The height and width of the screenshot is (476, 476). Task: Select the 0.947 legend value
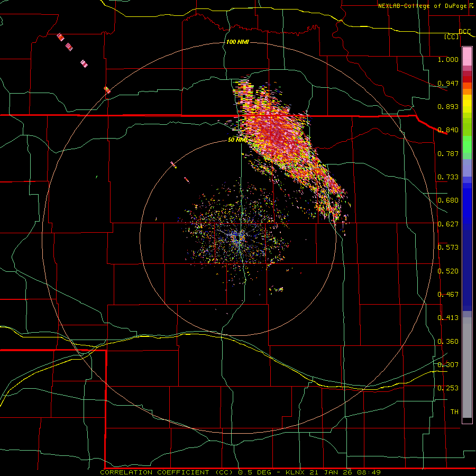tap(448, 83)
